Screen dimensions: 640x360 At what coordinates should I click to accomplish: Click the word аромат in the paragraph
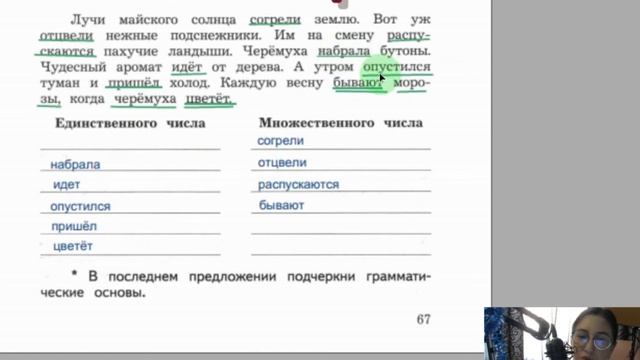point(139,67)
